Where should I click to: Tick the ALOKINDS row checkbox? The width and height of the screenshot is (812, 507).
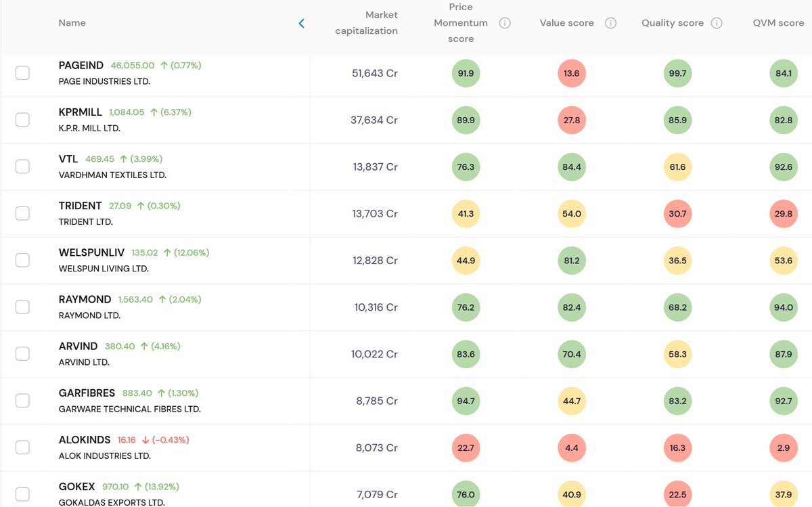(x=22, y=447)
